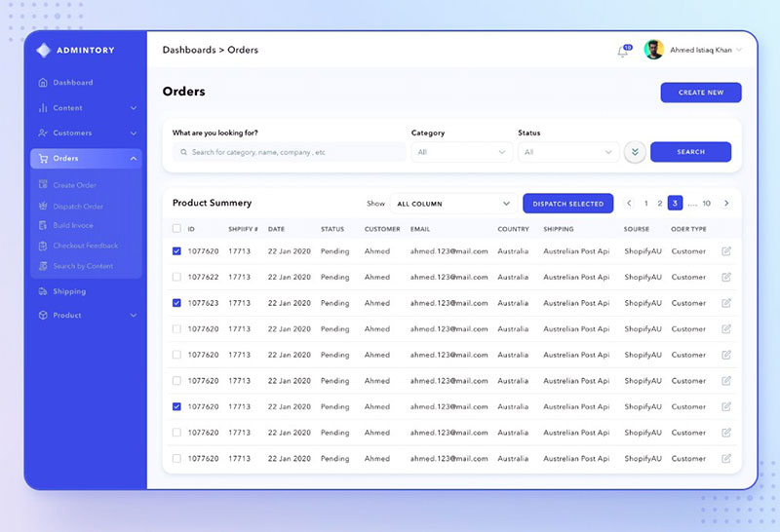Click the double-chevron advanced filter icon
This screenshot has width=780, height=532.
pyautogui.click(x=635, y=152)
